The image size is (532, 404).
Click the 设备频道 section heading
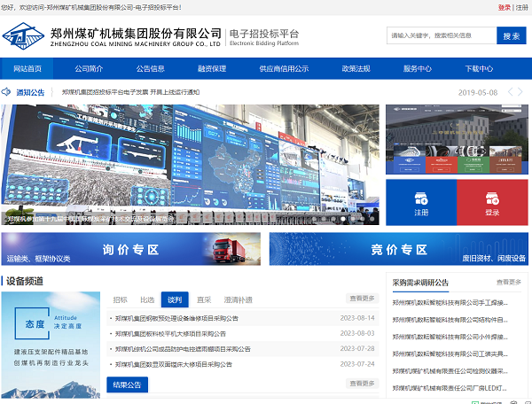[25, 282]
